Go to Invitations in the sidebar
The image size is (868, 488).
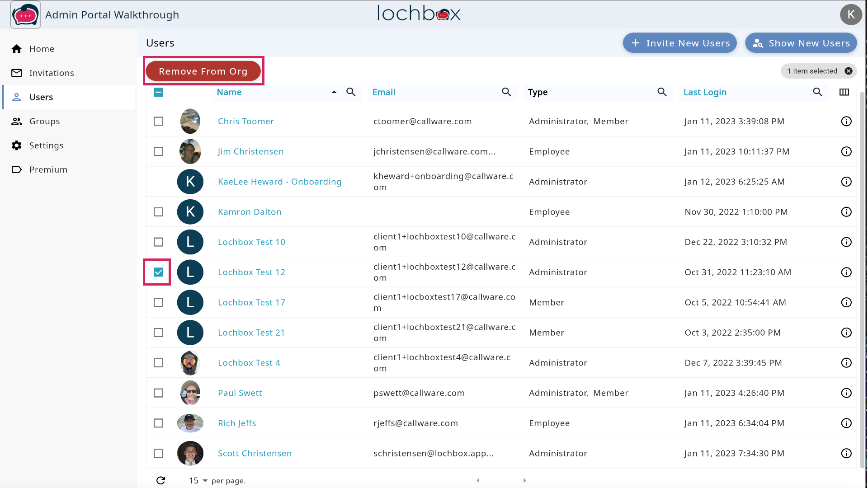click(x=51, y=73)
